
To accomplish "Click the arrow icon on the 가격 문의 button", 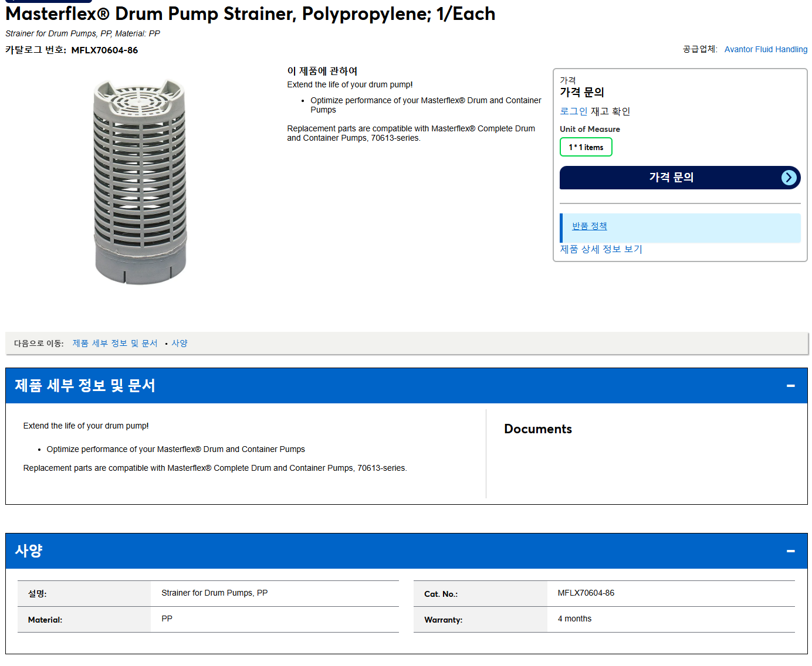I will [789, 178].
